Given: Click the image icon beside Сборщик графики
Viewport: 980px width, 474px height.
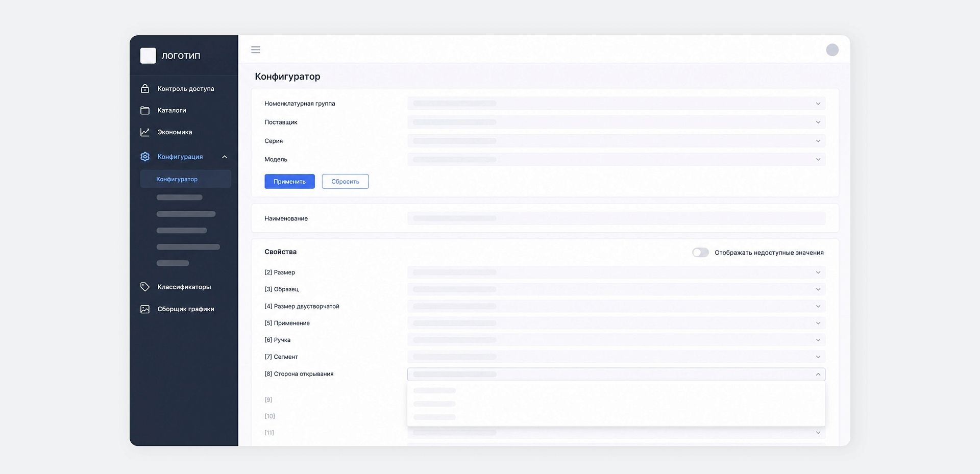Looking at the screenshot, I should pyautogui.click(x=145, y=309).
